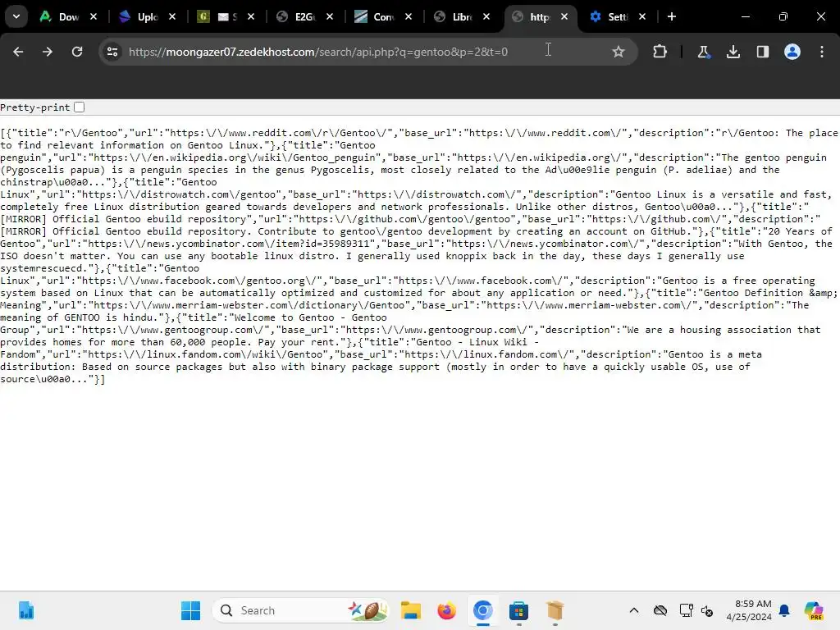This screenshot has height=630, width=840.
Task: Tick the Pretty-print checkbox
Action: 80,107
